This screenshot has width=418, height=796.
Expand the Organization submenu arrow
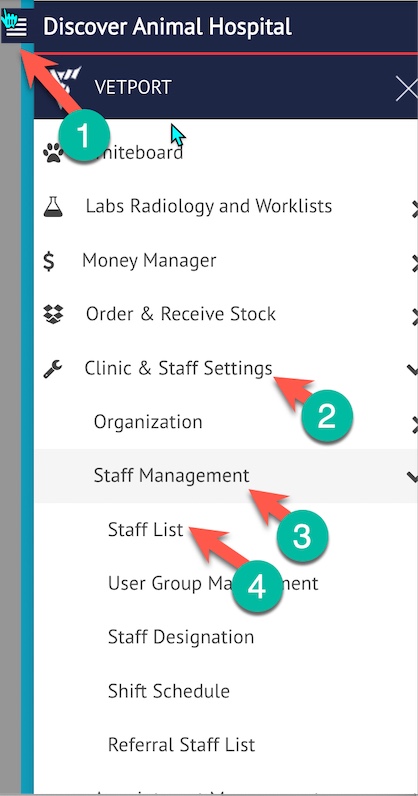click(414, 424)
